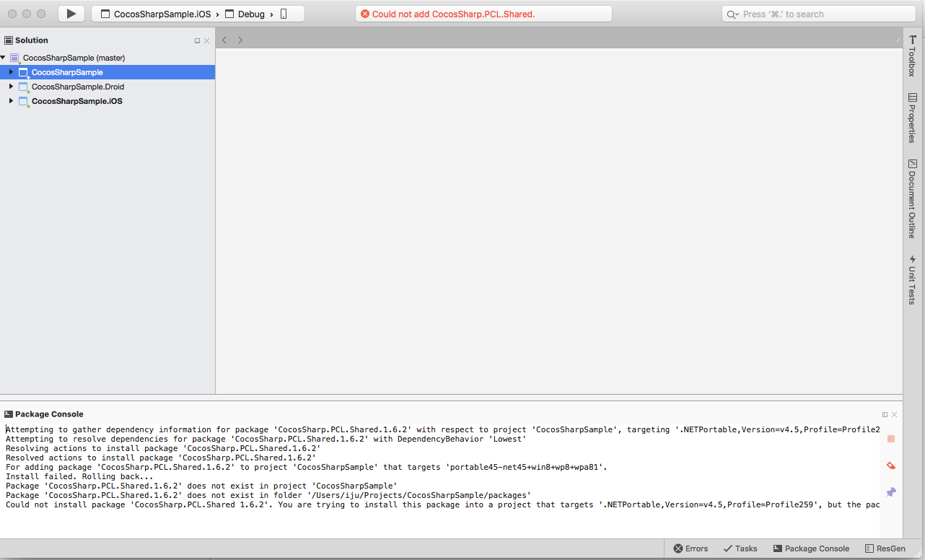Click the CocosSharpSample.iOS project icon
This screenshot has height=560, width=925.
[x=23, y=101]
